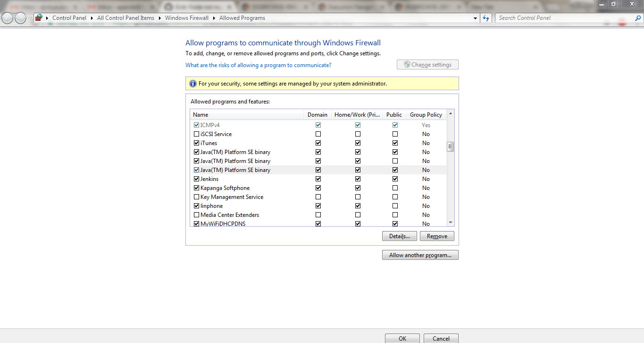
Task: Click the Allow another program button
Action: pyautogui.click(x=420, y=255)
